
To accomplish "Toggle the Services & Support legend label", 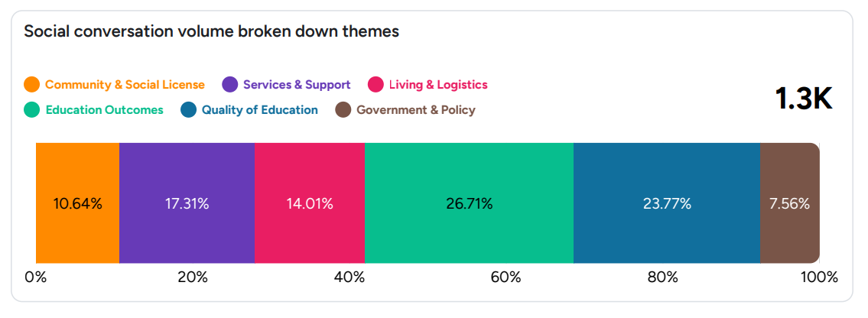I will pyautogui.click(x=297, y=85).
